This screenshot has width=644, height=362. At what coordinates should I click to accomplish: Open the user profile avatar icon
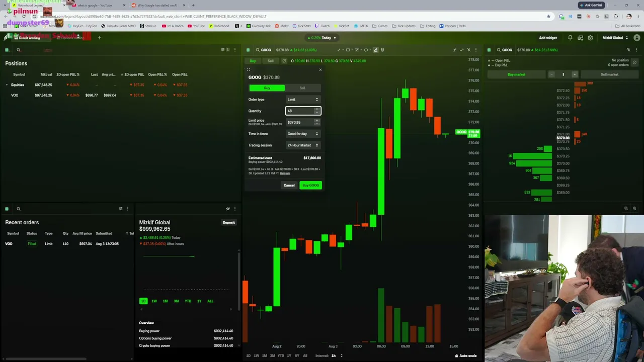[x=636, y=38]
